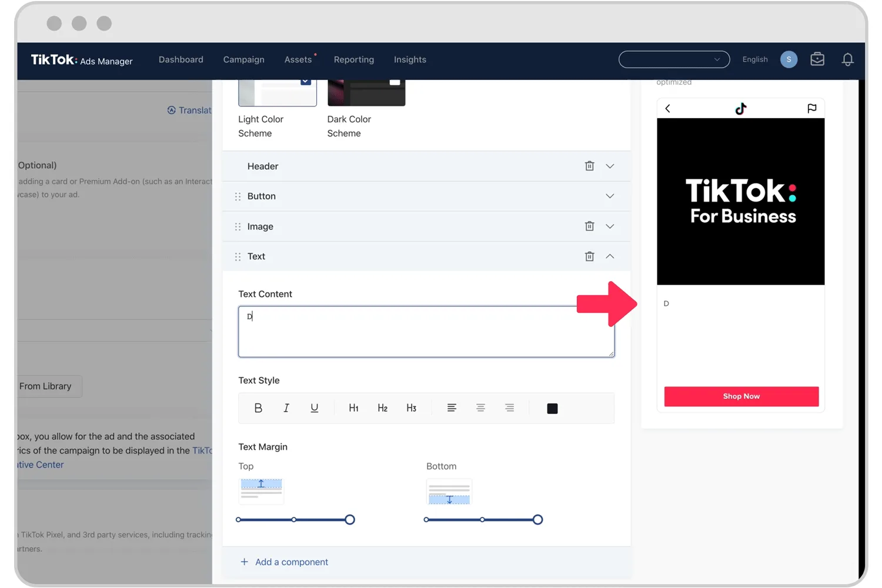Click the TikTok logo in preview header

coord(741,108)
